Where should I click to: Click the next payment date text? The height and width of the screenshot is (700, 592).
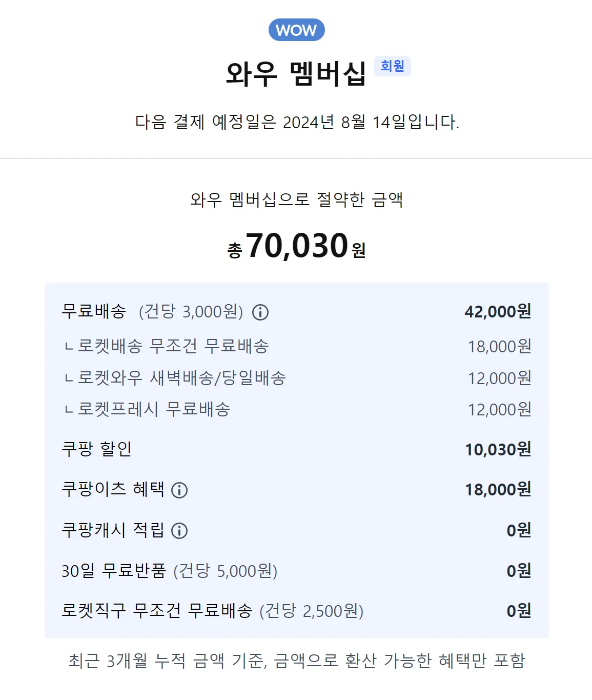pyautogui.click(x=296, y=122)
